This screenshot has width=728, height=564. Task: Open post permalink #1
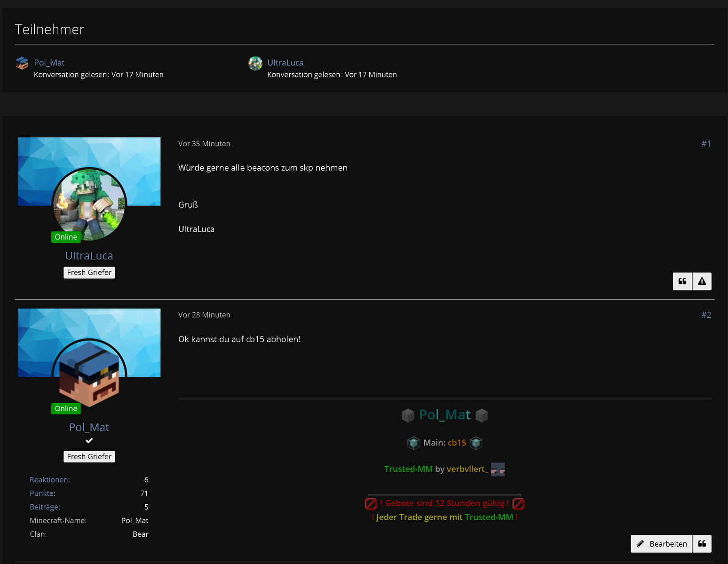(706, 144)
